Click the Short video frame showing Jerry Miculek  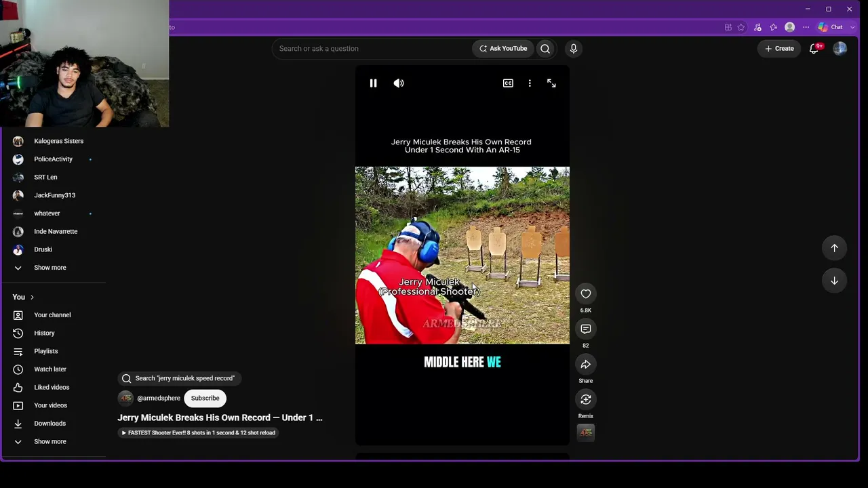click(x=462, y=256)
